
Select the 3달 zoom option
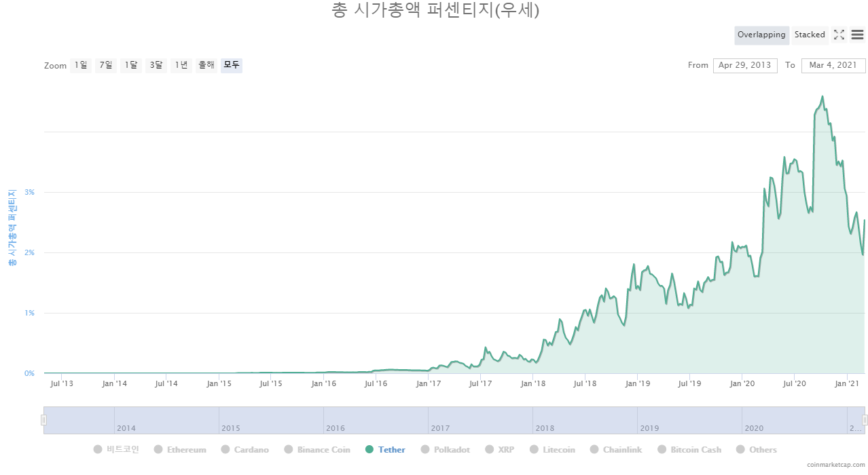(156, 65)
